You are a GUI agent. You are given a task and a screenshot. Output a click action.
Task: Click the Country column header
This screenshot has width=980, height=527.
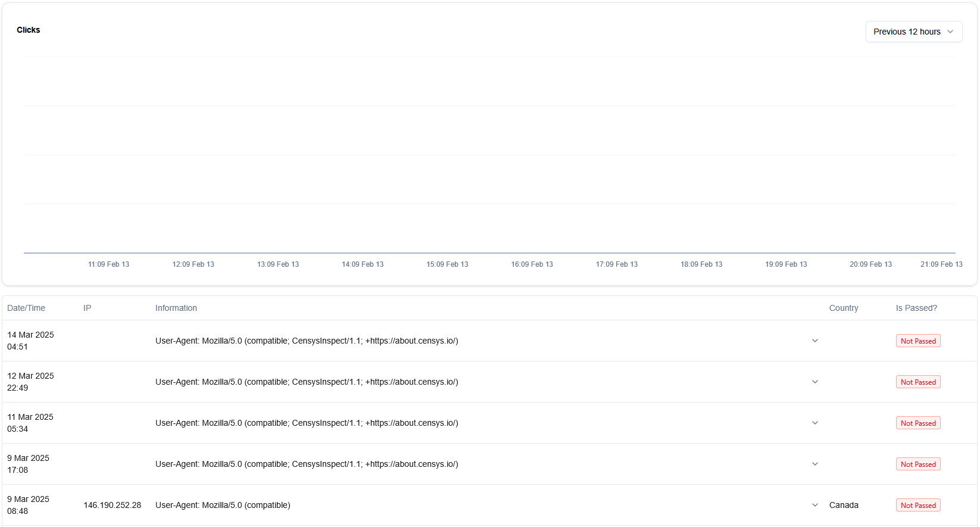(x=843, y=308)
